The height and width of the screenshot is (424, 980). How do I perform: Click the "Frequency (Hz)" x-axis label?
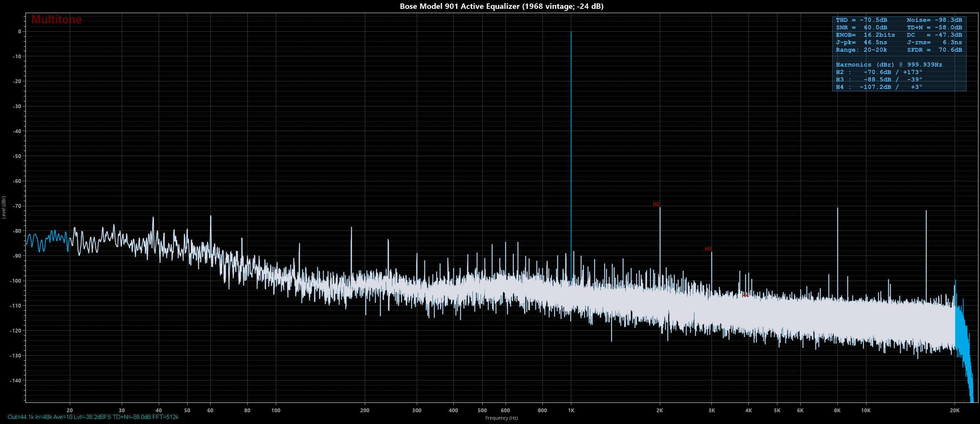502,418
